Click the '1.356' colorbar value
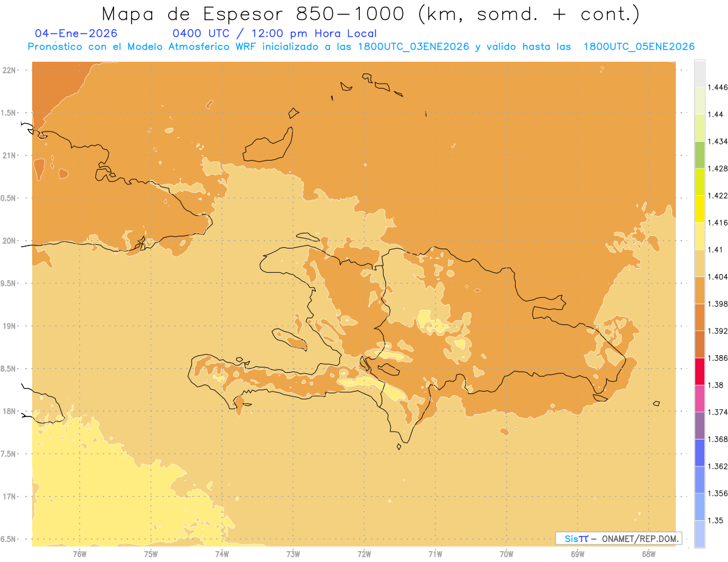This screenshot has width=728, height=562. tap(717, 493)
